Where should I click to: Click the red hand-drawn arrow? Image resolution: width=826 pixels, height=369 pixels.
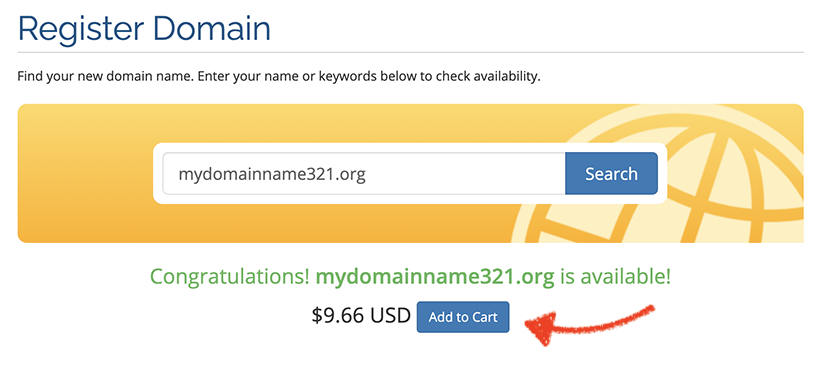point(590,324)
